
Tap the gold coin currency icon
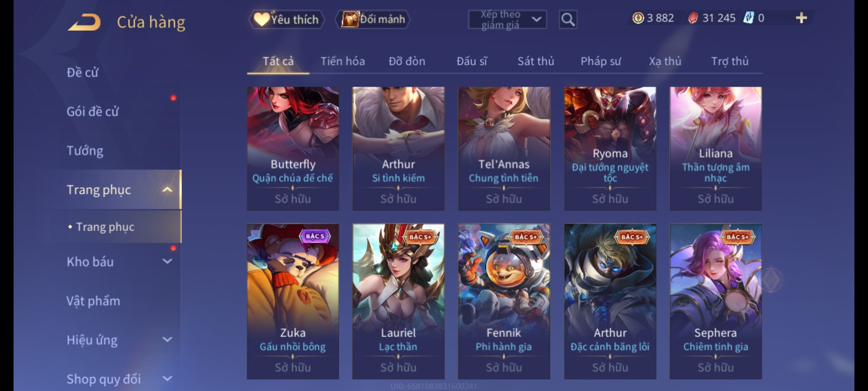click(638, 18)
